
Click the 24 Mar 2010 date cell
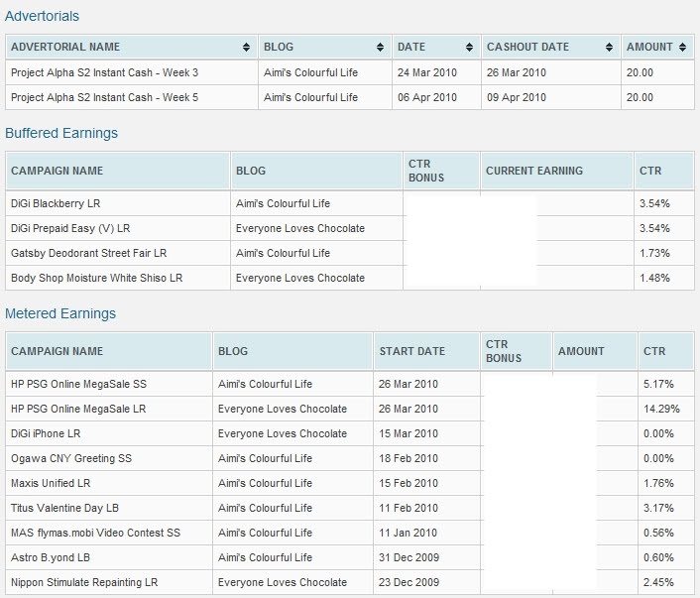click(x=427, y=72)
